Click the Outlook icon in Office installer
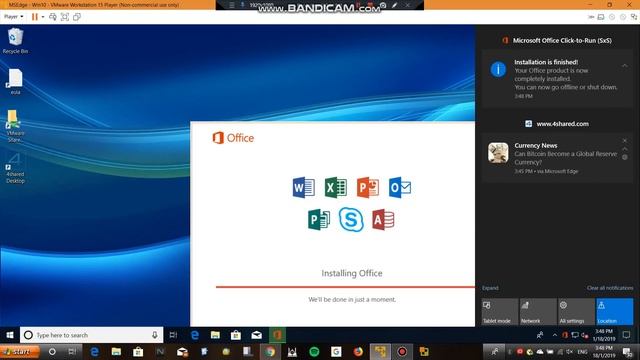The height and width of the screenshot is (360, 640). [x=400, y=187]
